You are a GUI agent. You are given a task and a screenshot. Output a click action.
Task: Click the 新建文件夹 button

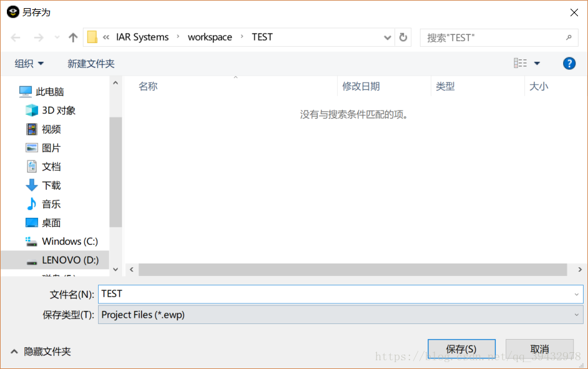(x=91, y=62)
